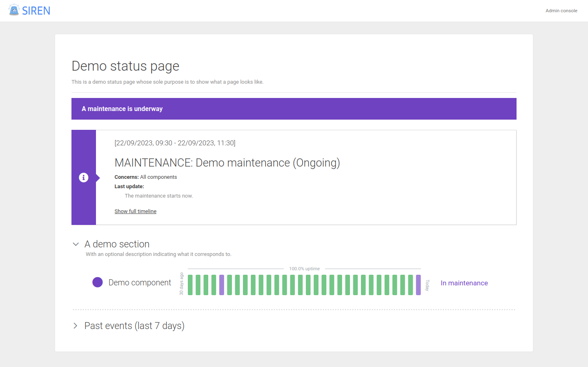The width and height of the screenshot is (588, 367).
Task: Click the 100.0% uptime label
Action: tap(304, 269)
